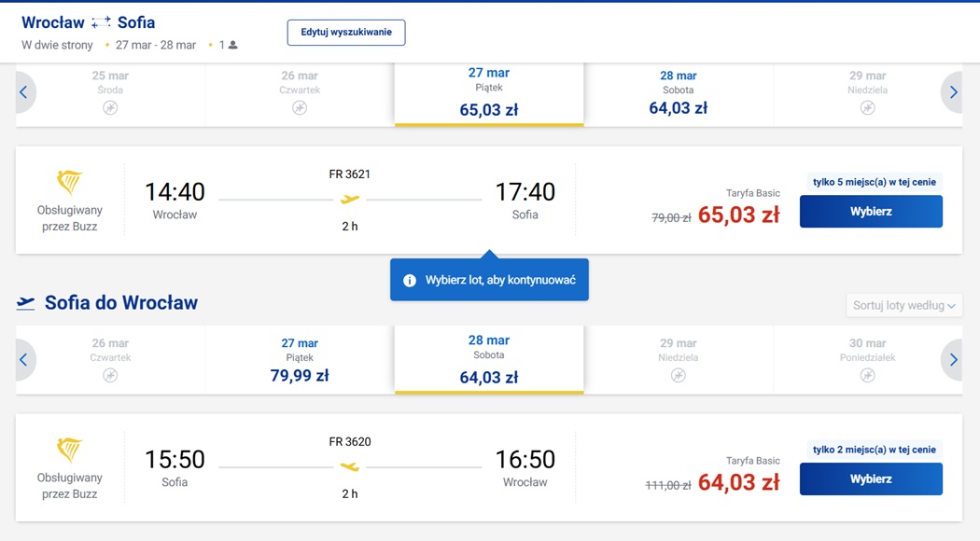Click 'Edytuj wyszukiwanie' button
This screenshot has height=541, width=980.
pos(346,33)
